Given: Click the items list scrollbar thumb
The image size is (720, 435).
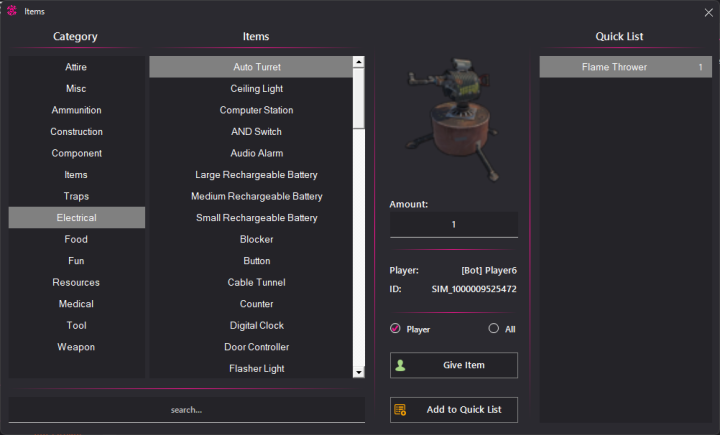Looking at the screenshot, I should tap(359, 99).
